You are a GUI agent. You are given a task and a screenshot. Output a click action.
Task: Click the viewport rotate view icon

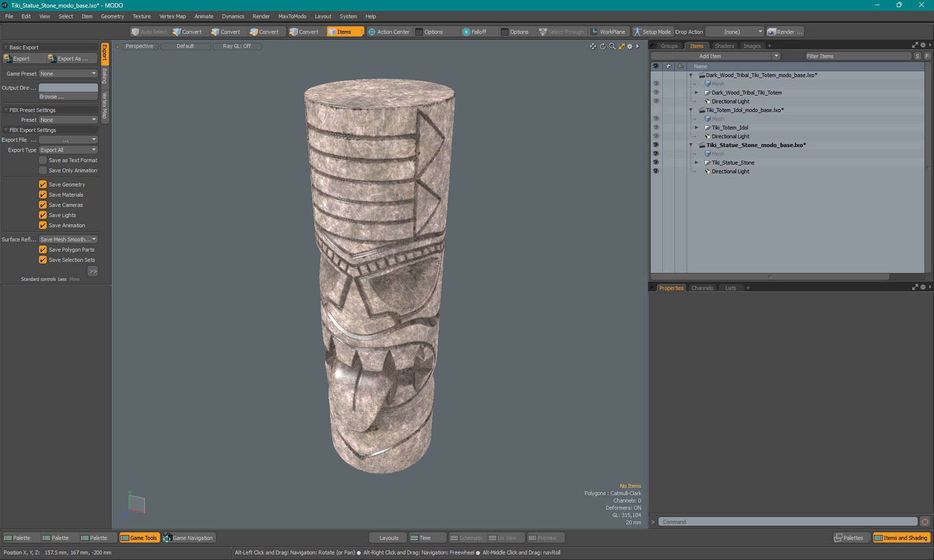tap(602, 46)
